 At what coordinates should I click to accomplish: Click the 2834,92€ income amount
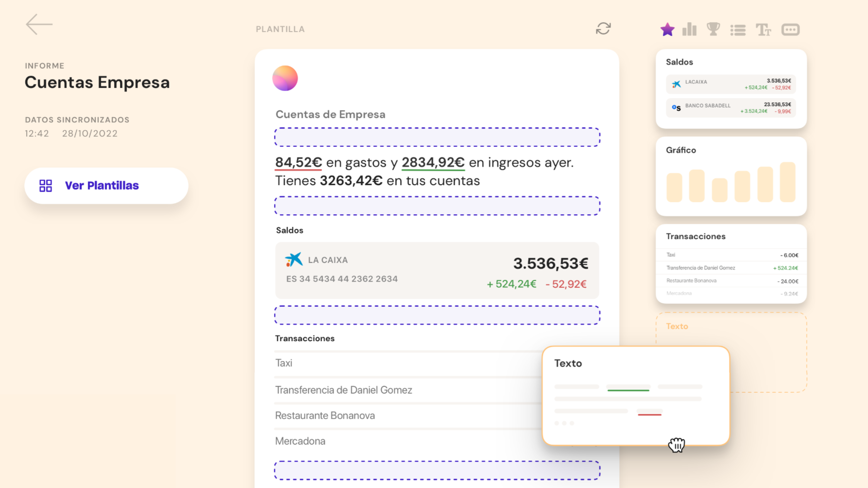(433, 163)
